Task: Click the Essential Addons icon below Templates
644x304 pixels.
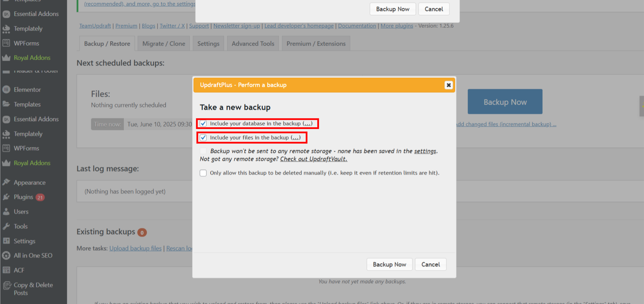Action: pyautogui.click(x=6, y=119)
